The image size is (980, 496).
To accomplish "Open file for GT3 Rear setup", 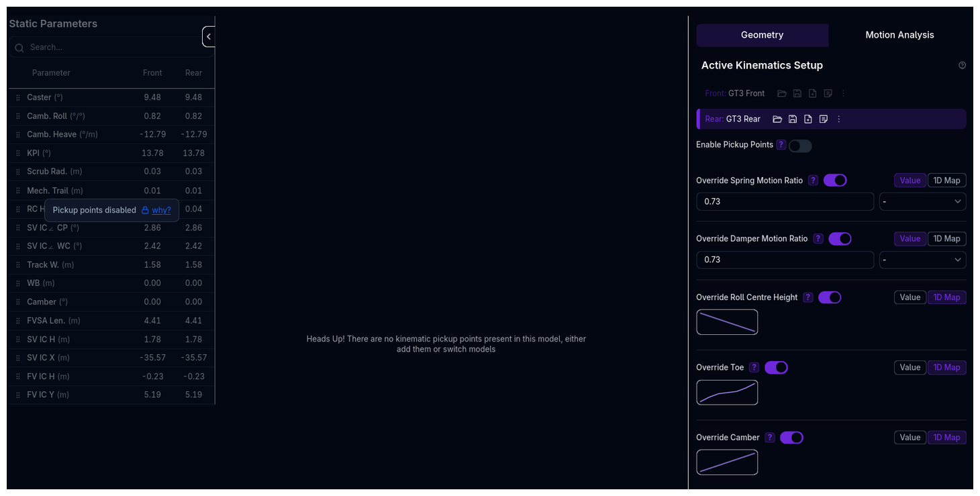I will (x=777, y=119).
